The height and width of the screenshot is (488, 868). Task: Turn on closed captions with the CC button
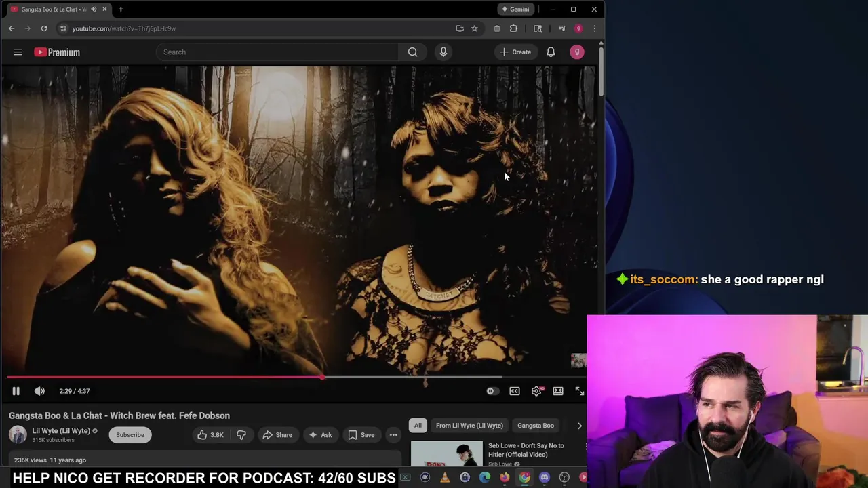click(515, 391)
